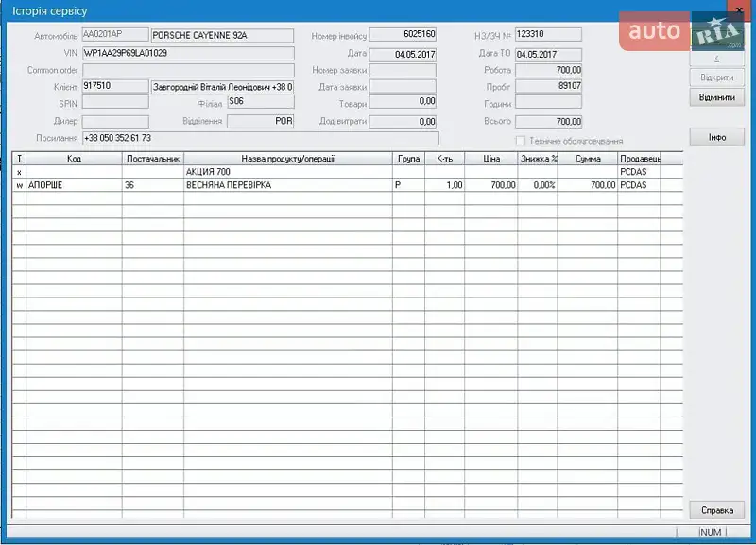The height and width of the screenshot is (545, 756).
Task: Click the Код column header
Action: (74, 159)
